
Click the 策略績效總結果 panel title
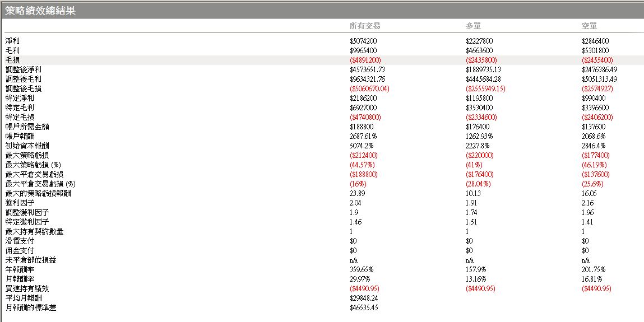click(x=40, y=11)
